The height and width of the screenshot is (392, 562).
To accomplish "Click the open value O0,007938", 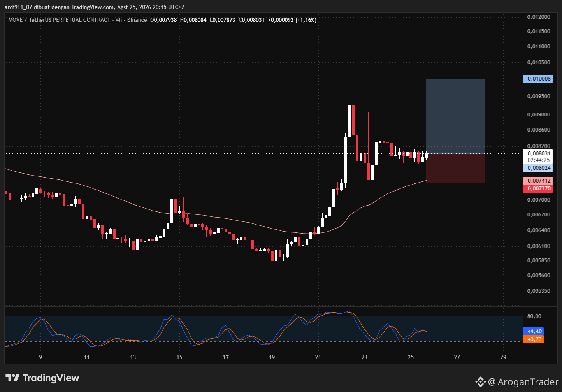I will click(x=163, y=20).
